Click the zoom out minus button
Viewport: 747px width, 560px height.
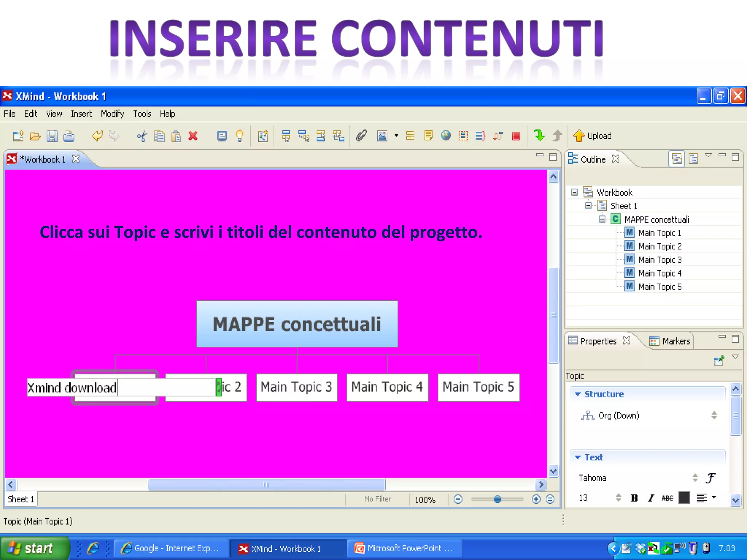click(x=458, y=499)
